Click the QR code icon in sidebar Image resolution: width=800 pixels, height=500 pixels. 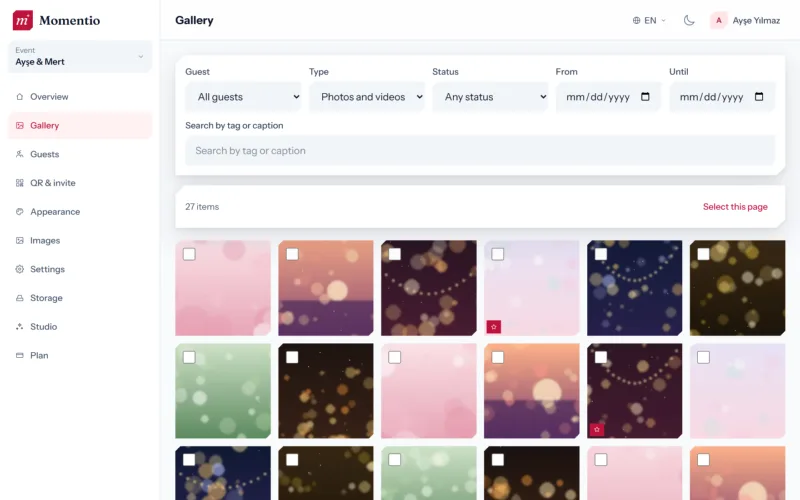click(x=19, y=183)
